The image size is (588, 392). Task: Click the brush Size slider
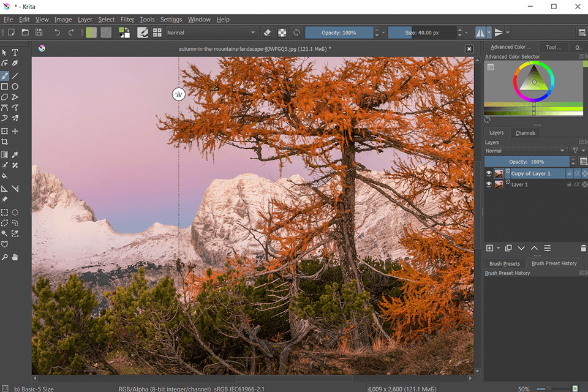point(422,32)
